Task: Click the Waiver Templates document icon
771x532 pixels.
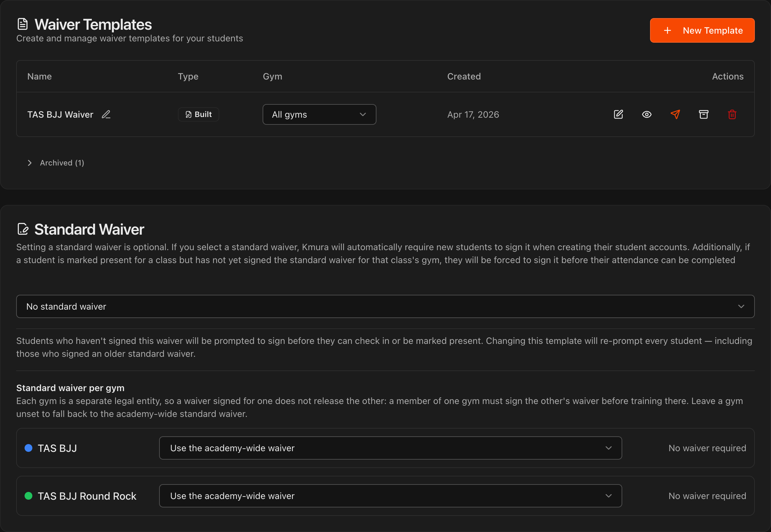Action: tap(23, 24)
